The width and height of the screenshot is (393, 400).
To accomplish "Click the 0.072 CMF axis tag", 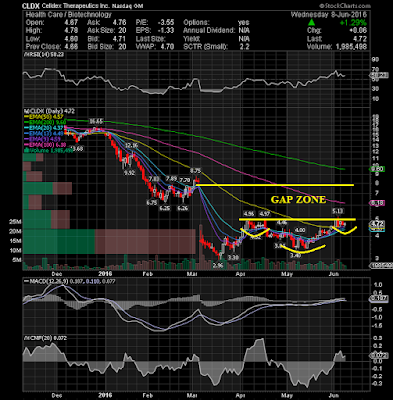I will [378, 356].
